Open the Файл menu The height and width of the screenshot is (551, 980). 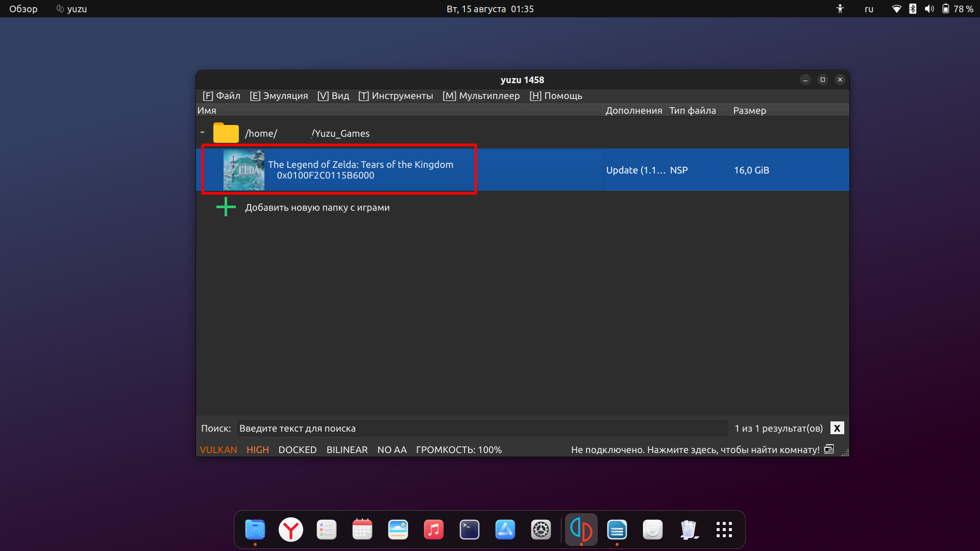221,96
